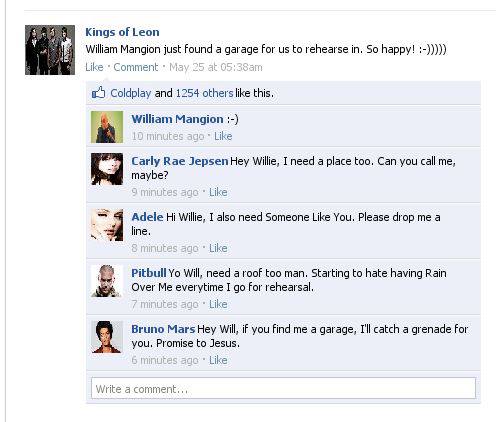The width and height of the screenshot is (500, 422).
Task: Open William Mangion's name link
Action: click(x=177, y=119)
